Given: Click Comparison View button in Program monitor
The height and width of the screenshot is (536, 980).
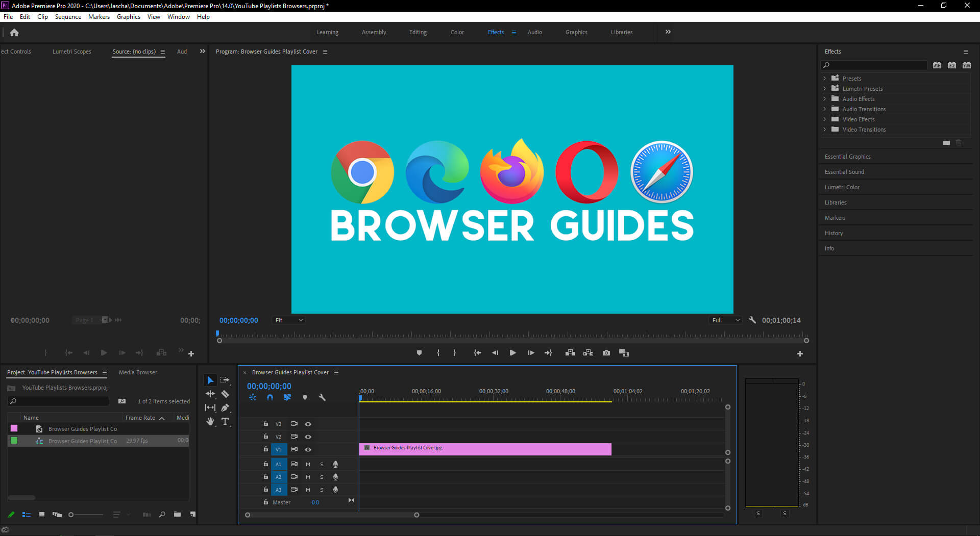Looking at the screenshot, I should click(x=624, y=353).
